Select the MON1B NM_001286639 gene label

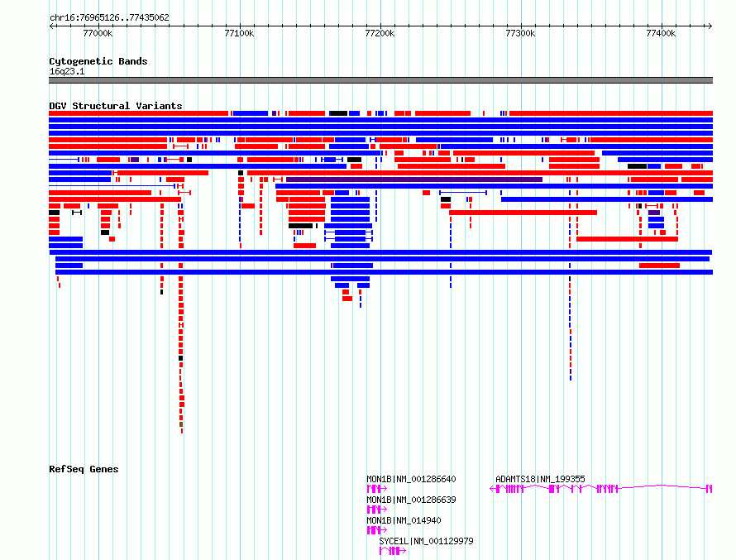(x=411, y=500)
